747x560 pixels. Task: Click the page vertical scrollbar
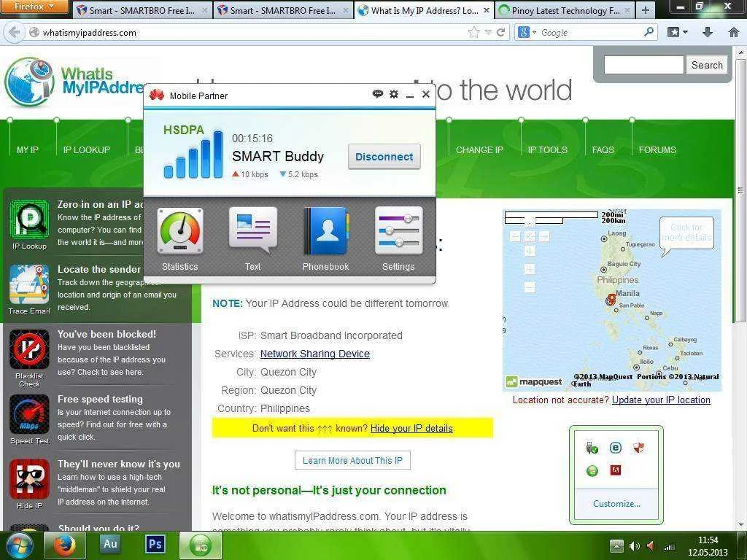(x=741, y=190)
